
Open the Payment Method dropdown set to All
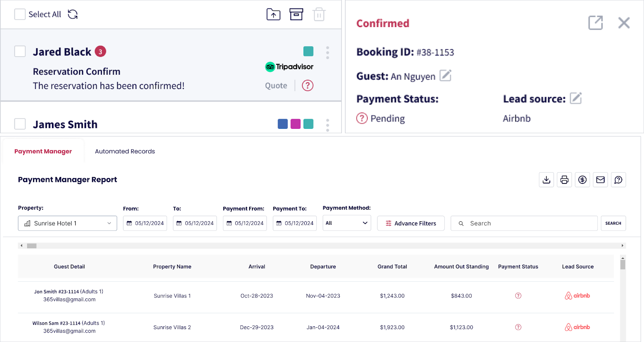[x=347, y=223]
